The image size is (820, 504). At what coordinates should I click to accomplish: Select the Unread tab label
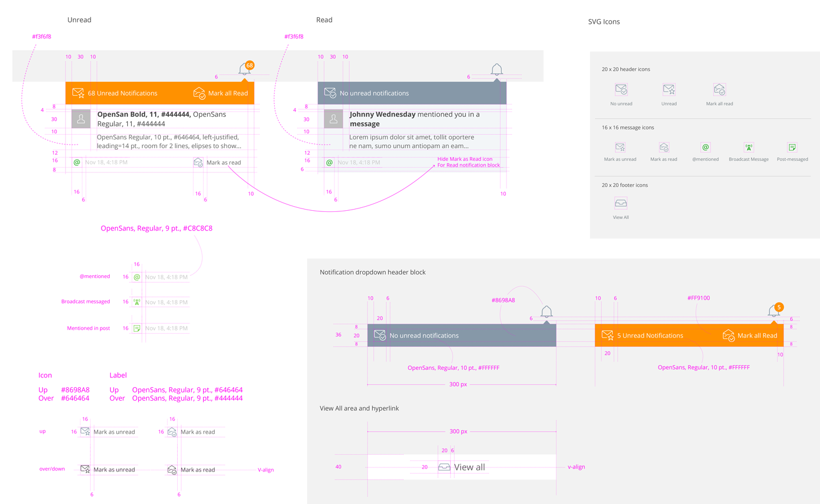pyautogui.click(x=79, y=20)
